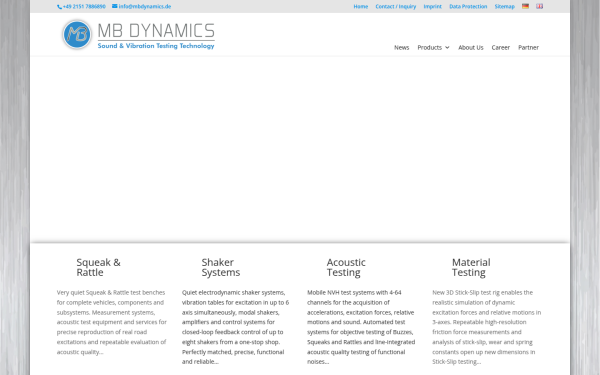Go to the Home link
600x375 pixels.
[x=360, y=7]
